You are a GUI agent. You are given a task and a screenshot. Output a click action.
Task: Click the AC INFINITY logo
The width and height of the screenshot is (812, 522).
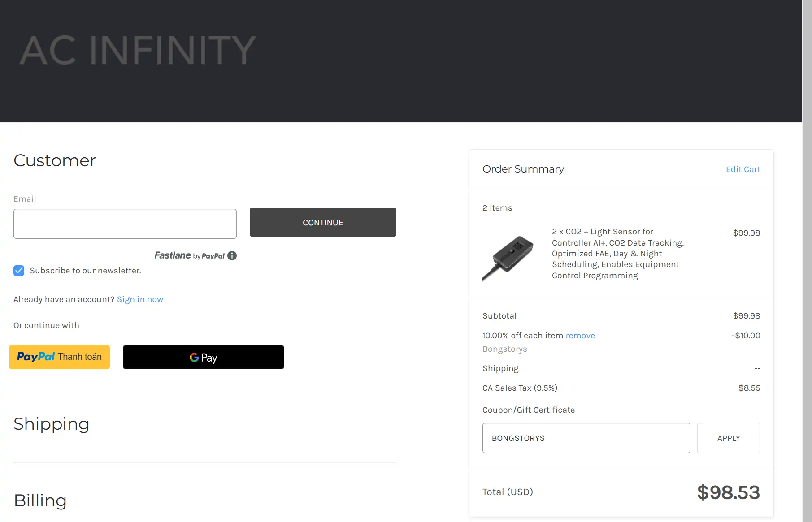click(138, 50)
